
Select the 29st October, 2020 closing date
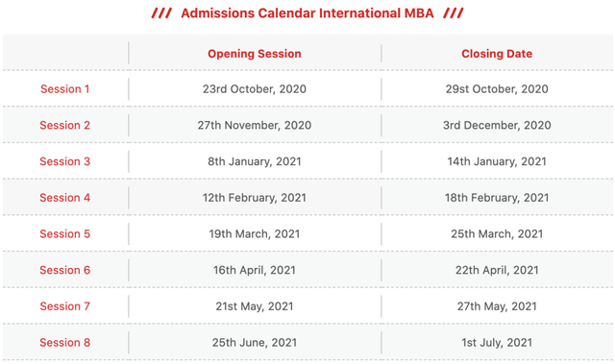(x=497, y=89)
